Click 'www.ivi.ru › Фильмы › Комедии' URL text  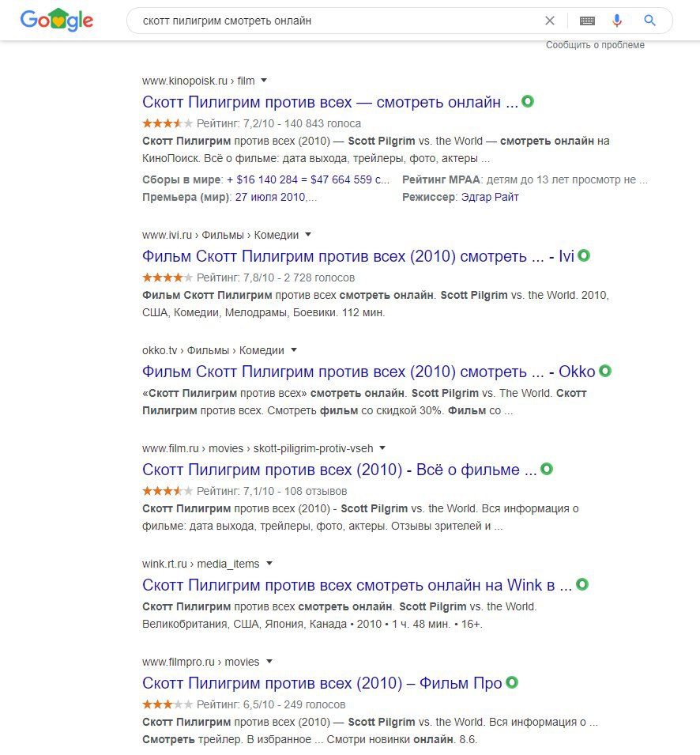click(220, 235)
